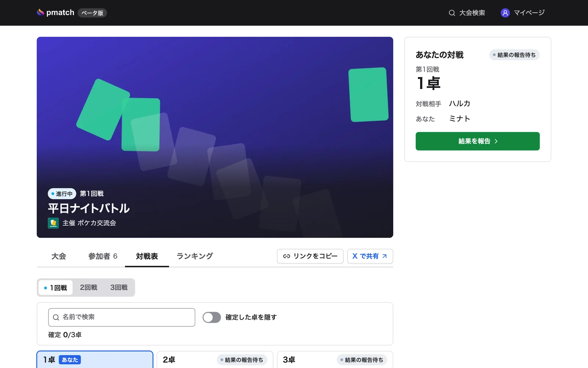Click 結果の報告待ち badge on 2卓
This screenshot has width=588, height=368.
(x=242, y=360)
